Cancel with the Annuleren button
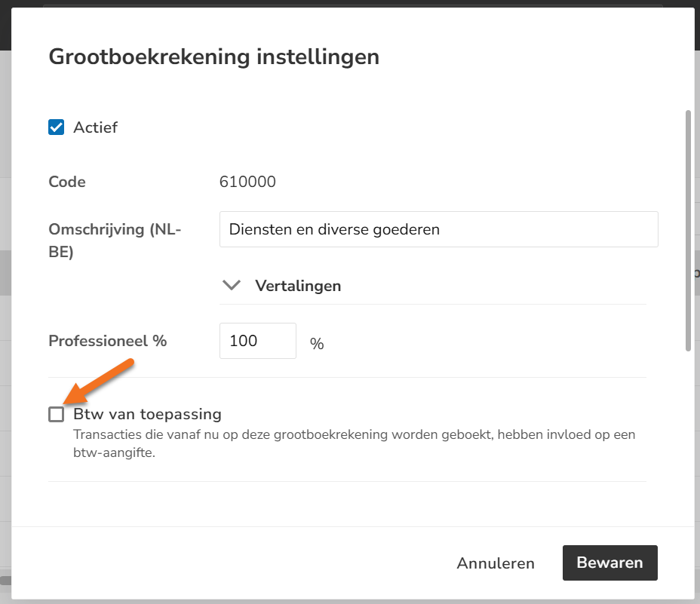Image resolution: width=700 pixels, height=604 pixels. tap(496, 563)
